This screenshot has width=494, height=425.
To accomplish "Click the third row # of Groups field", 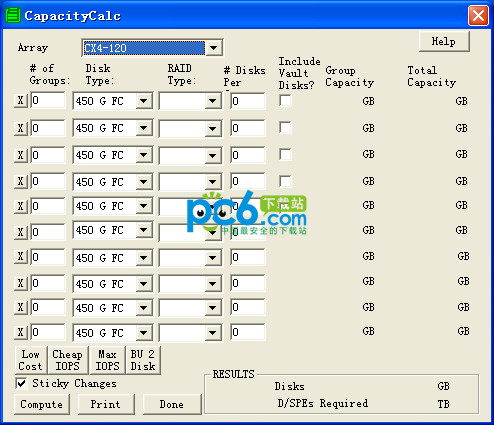I will [48, 155].
